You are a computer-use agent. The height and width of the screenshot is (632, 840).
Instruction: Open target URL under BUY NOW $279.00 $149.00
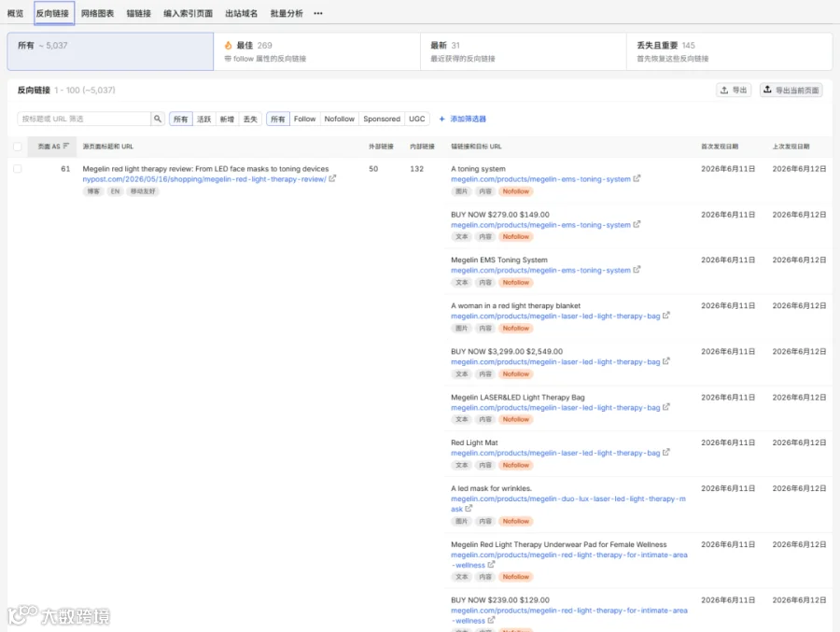[540, 225]
